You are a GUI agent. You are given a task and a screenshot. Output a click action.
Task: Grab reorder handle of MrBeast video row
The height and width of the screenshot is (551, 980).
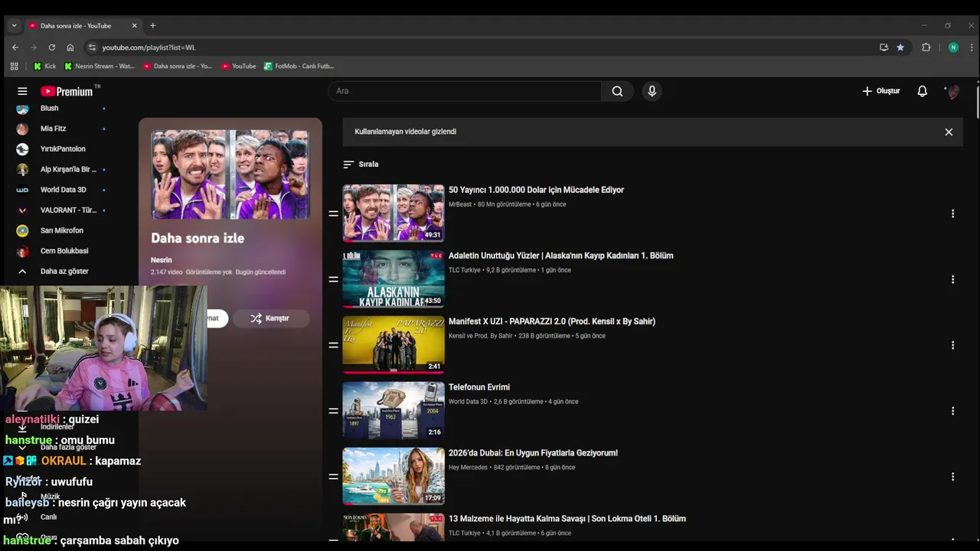(333, 214)
